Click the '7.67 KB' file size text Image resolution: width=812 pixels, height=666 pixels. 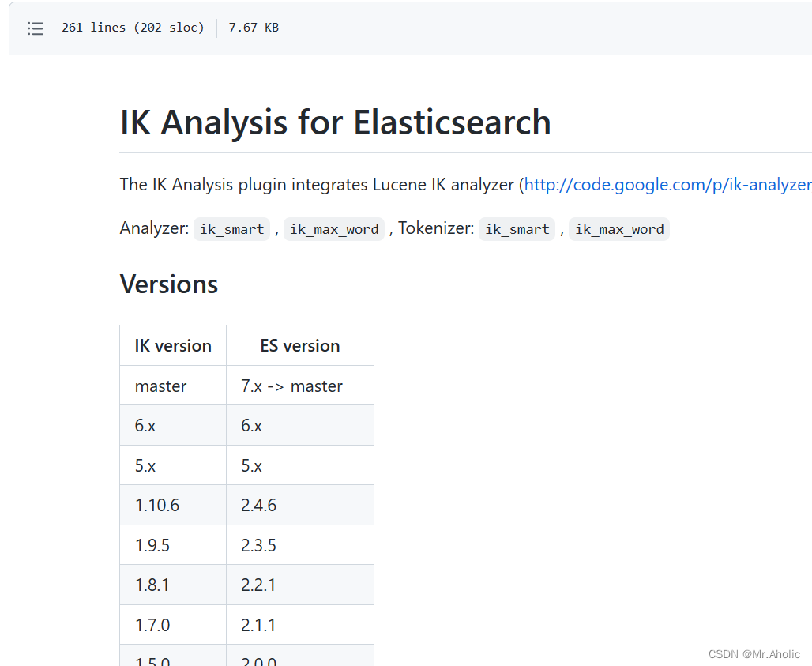254,28
